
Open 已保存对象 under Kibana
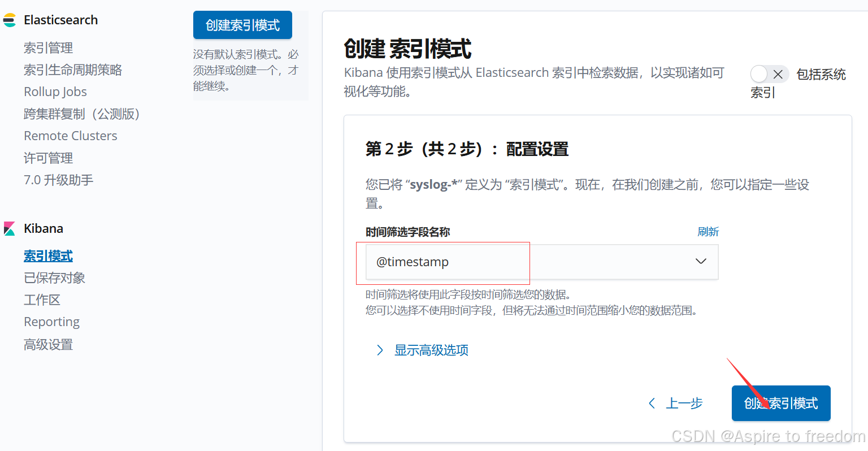pos(55,278)
